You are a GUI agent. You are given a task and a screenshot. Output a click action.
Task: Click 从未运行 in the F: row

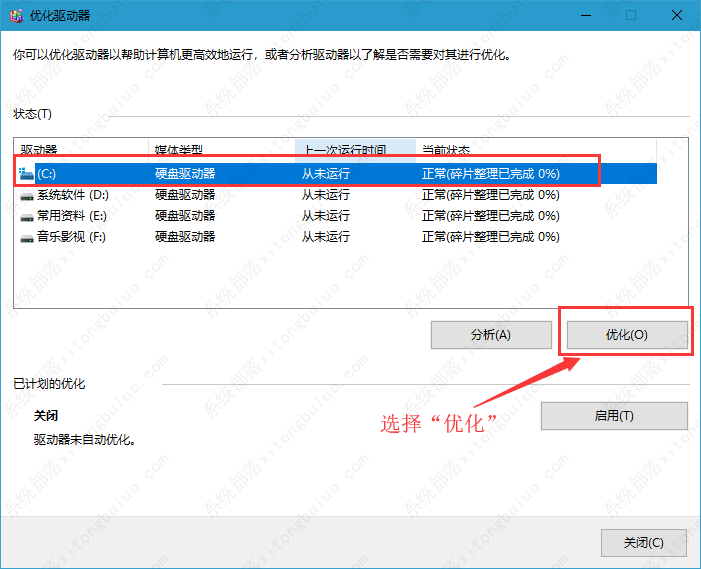click(326, 236)
